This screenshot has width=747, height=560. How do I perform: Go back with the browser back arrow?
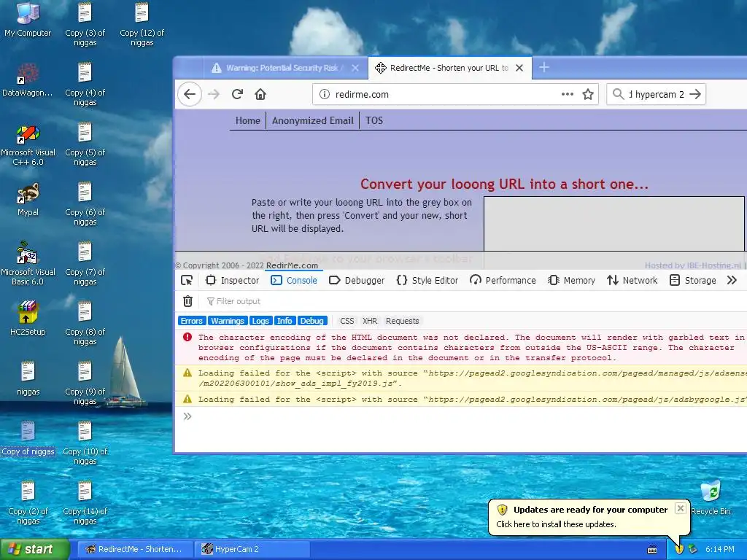[190, 94]
